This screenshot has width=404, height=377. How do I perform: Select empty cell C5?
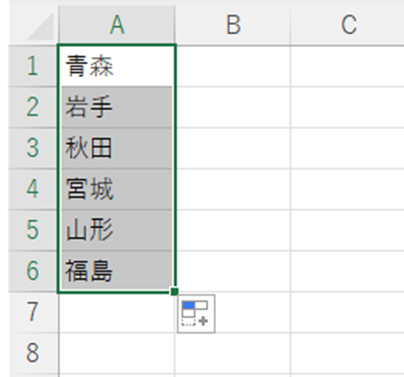click(347, 230)
